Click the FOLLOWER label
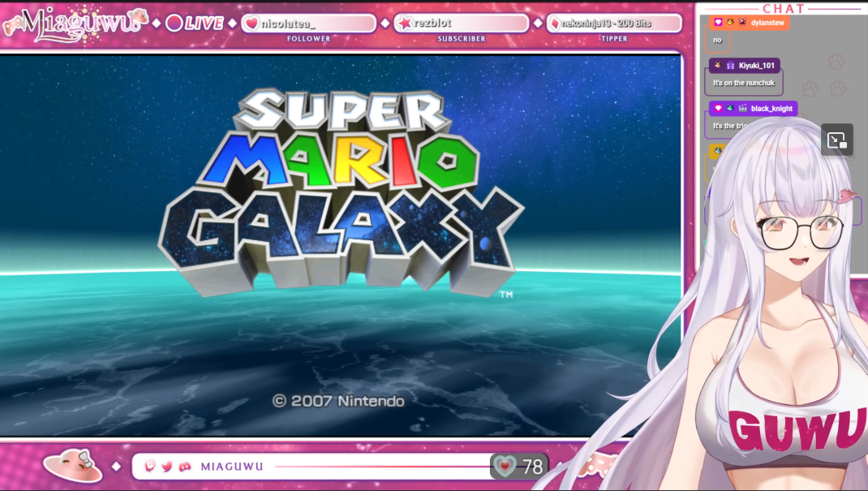 pos(308,39)
